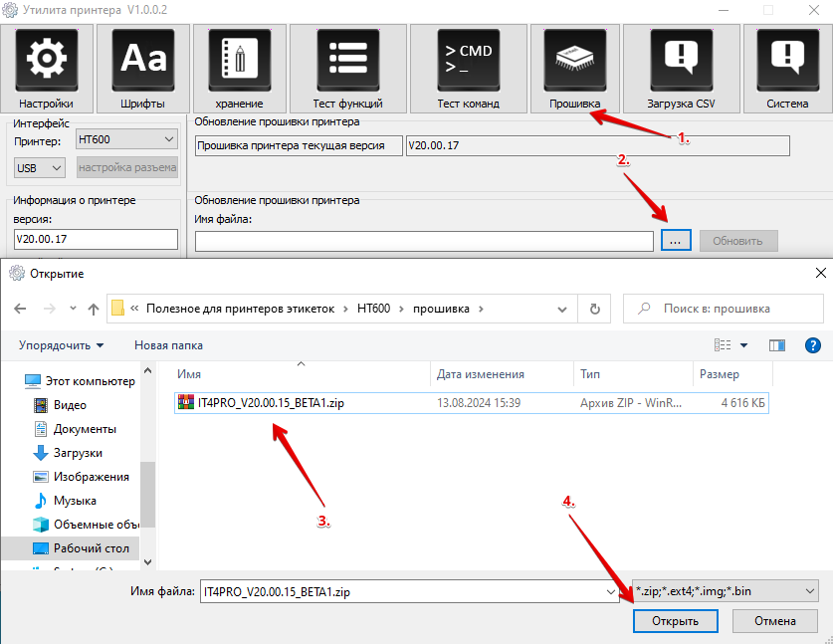Open the Упорядочить menu
Screen dimensions: 833x644
[61, 345]
